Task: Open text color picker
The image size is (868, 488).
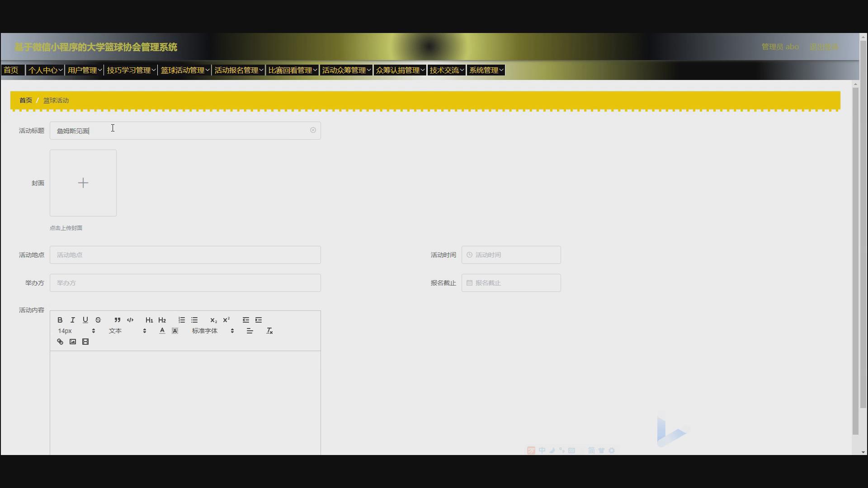Action: tap(162, 331)
